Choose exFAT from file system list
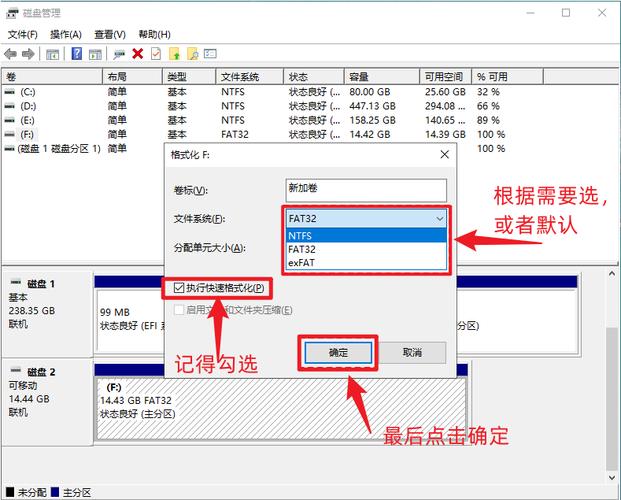The height and width of the screenshot is (500, 621). [366, 263]
